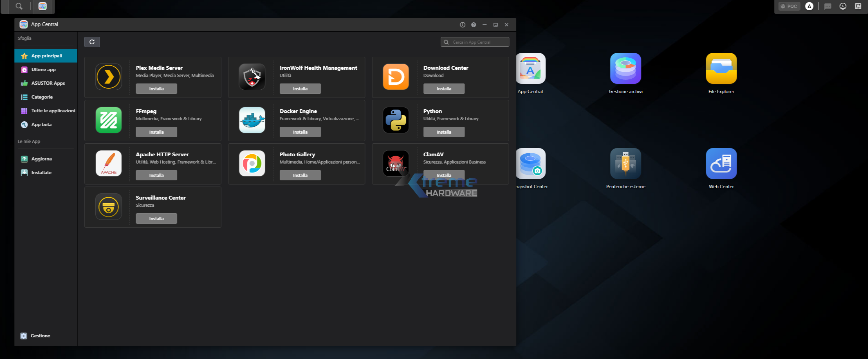Launch File Explorer from the desktop
Image resolution: width=868 pixels, height=359 pixels.
click(x=721, y=68)
